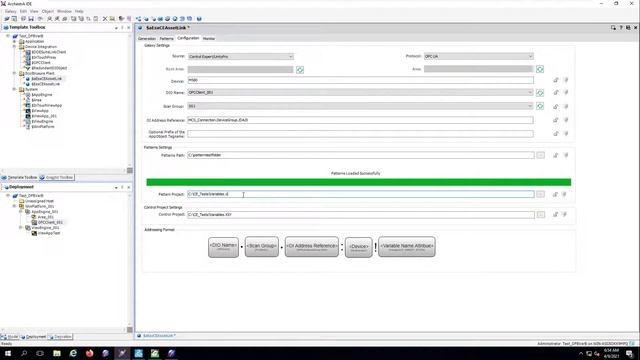Collapse Device Integration folder in Template Toolbox
The height and width of the screenshot is (360, 640).
[14, 47]
